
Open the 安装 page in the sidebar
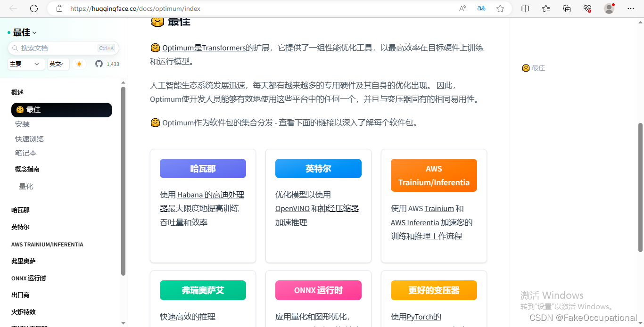[22, 124]
